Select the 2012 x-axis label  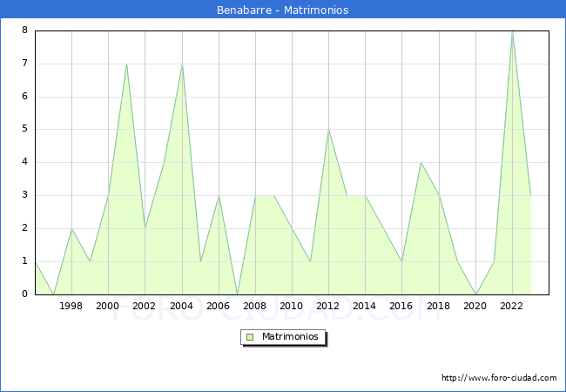click(x=327, y=306)
